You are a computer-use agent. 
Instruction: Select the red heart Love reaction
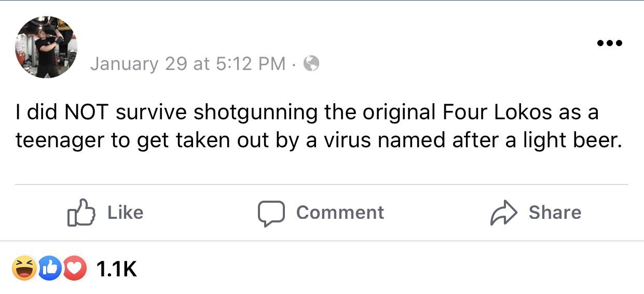pyautogui.click(x=76, y=269)
